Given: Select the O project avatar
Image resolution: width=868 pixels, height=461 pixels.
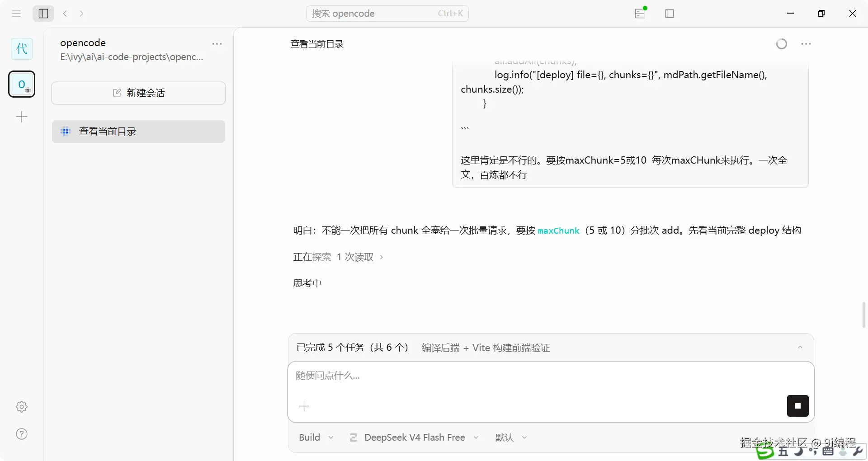Looking at the screenshot, I should coord(22,84).
